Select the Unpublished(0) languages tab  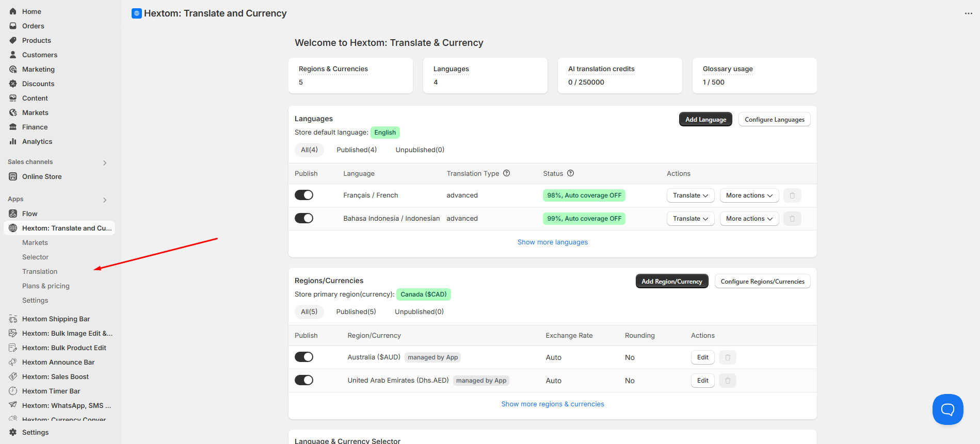click(420, 150)
